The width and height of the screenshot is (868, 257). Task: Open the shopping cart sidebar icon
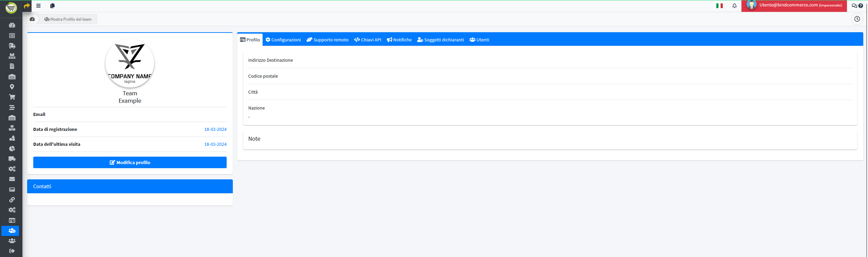pyautogui.click(x=12, y=97)
